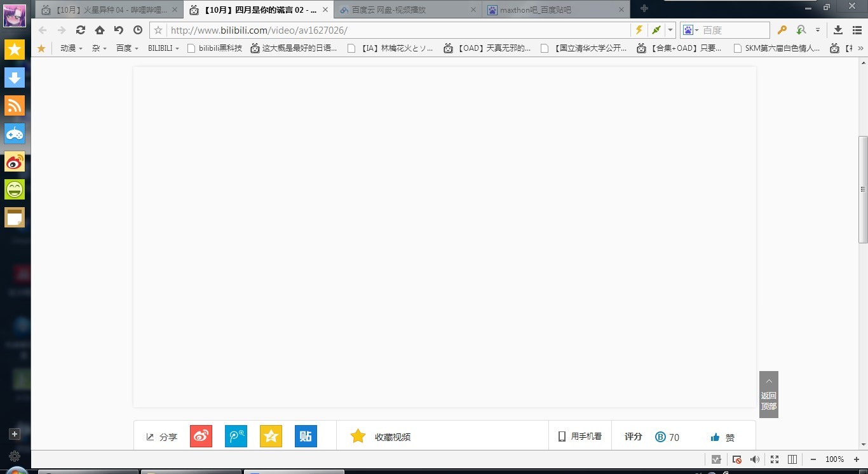Open the RSS feed reader sidebar icon
The height and width of the screenshot is (474, 868).
click(15, 105)
